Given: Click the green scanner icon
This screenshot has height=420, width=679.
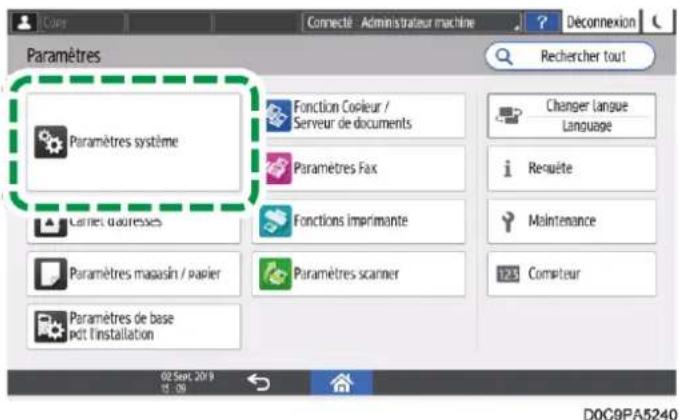Looking at the screenshot, I should point(275,274).
